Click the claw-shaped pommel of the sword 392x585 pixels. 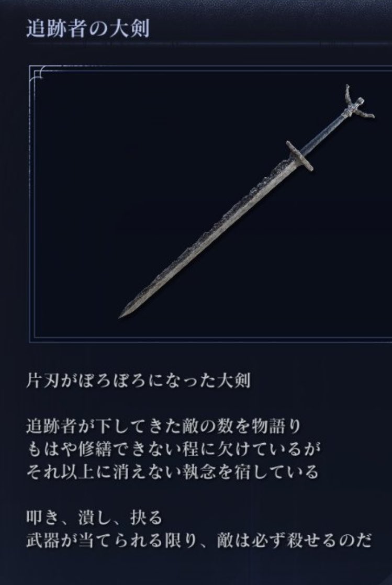tap(357, 105)
